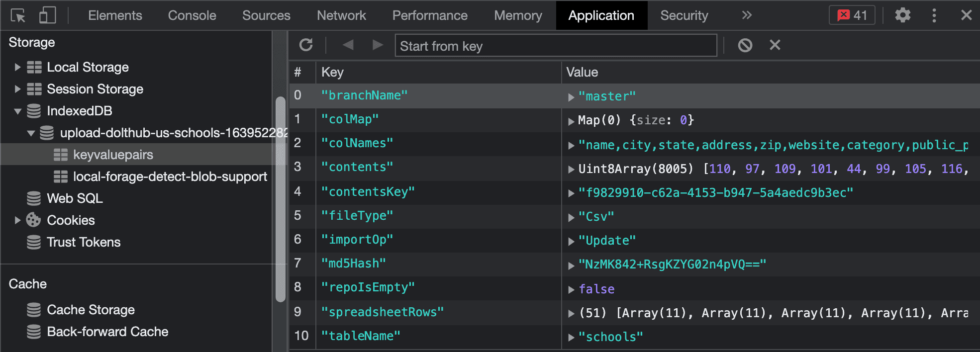
Task: Open the 41 errors counter badge
Action: pyautogui.click(x=852, y=15)
